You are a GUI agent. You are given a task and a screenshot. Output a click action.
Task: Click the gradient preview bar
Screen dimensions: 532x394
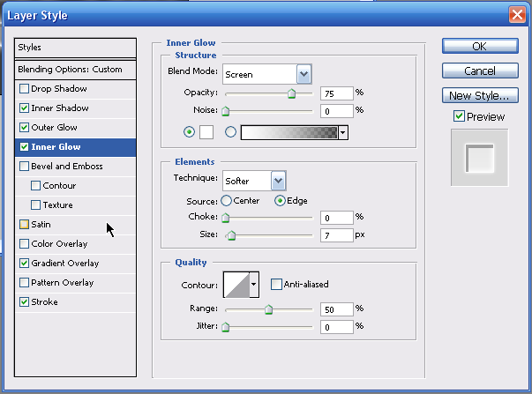click(288, 132)
